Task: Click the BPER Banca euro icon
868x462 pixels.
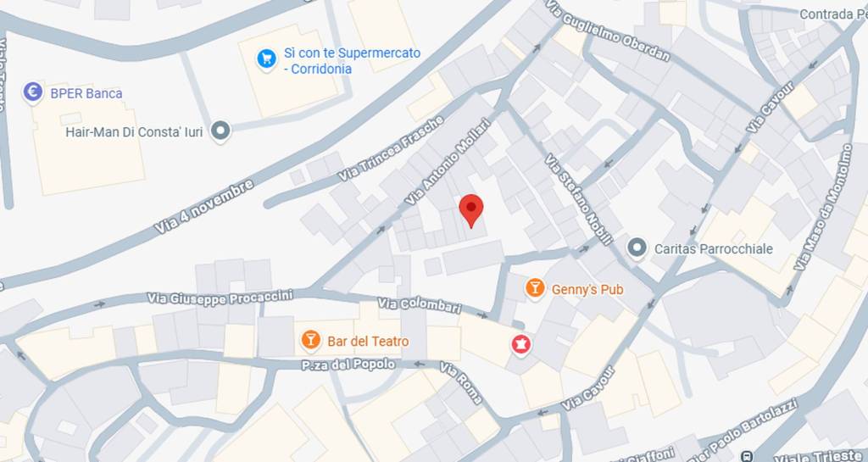Action: pyautogui.click(x=33, y=92)
